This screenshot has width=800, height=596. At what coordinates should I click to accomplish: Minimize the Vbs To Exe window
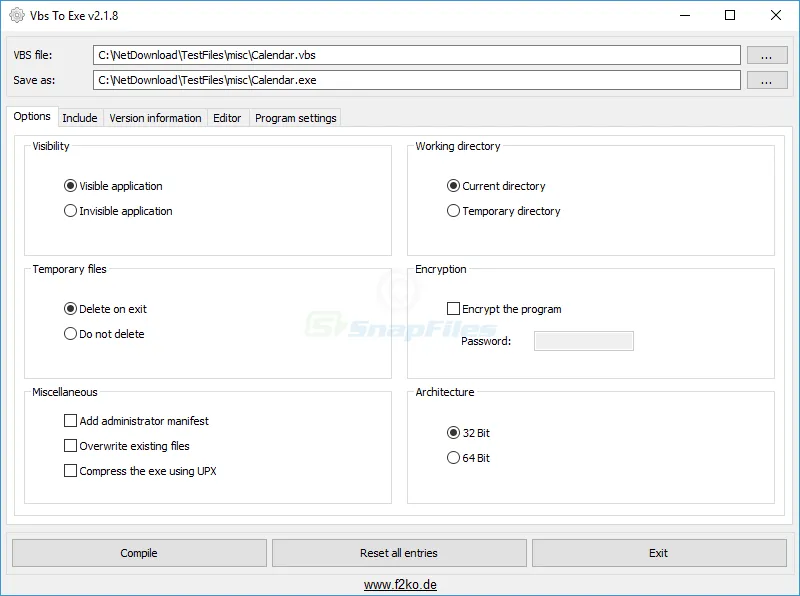pos(685,15)
